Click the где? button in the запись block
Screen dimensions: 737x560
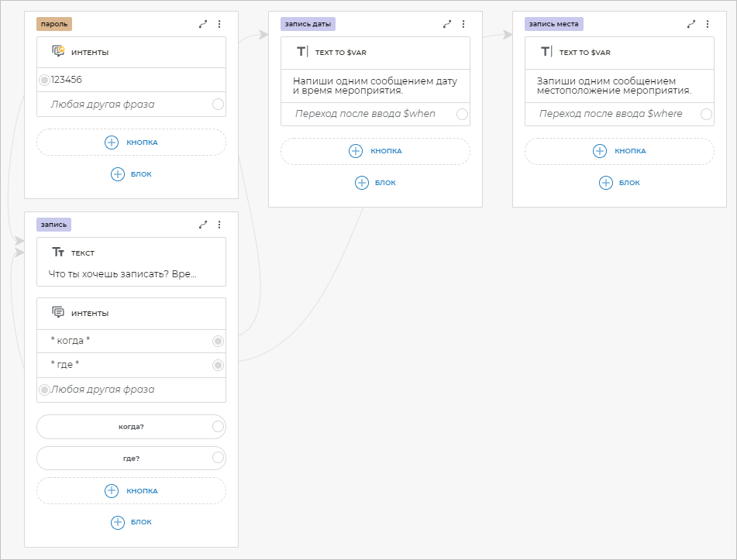coord(130,458)
